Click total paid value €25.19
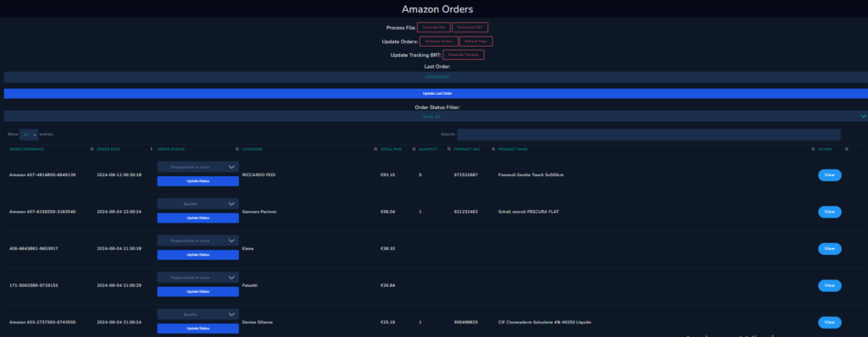Screen dimensions: 868x337 tap(388, 322)
